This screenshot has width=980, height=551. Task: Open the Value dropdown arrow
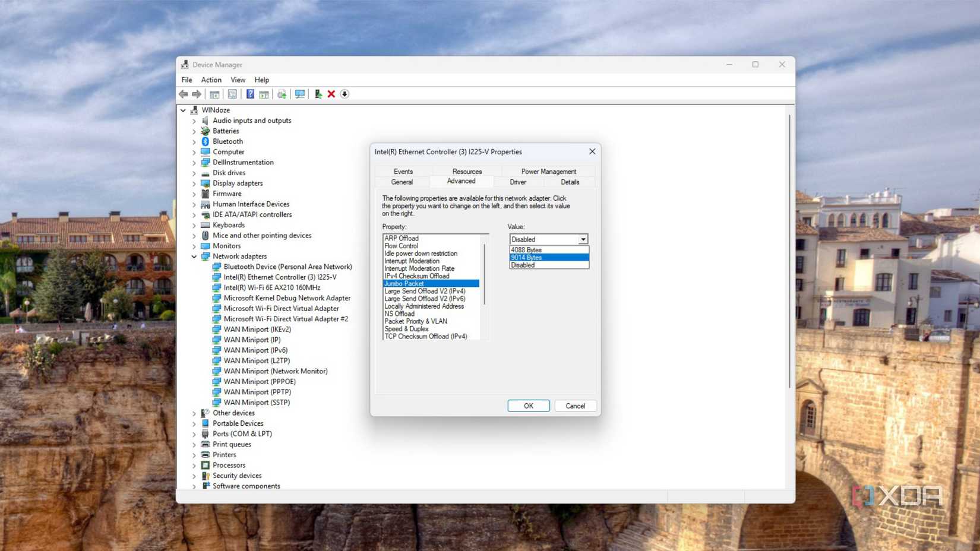click(x=584, y=239)
